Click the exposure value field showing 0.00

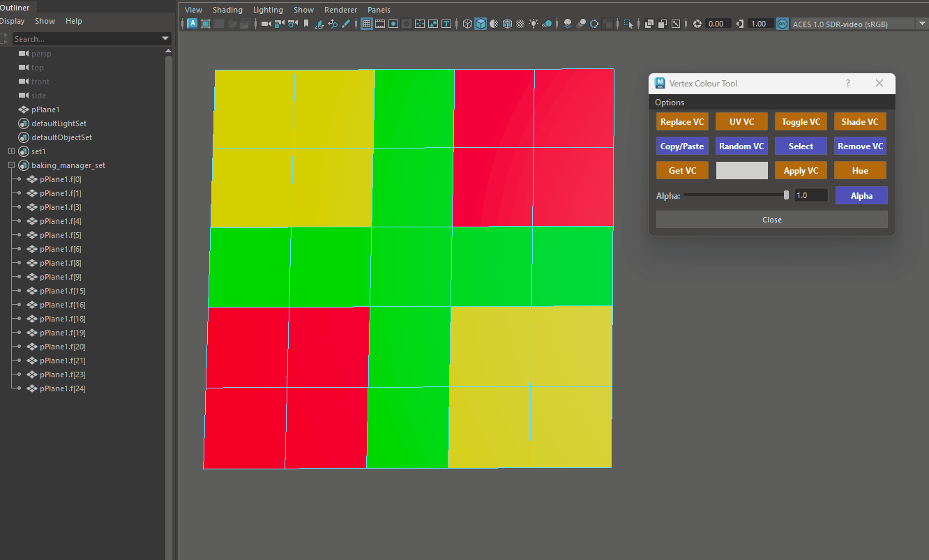pyautogui.click(x=718, y=24)
